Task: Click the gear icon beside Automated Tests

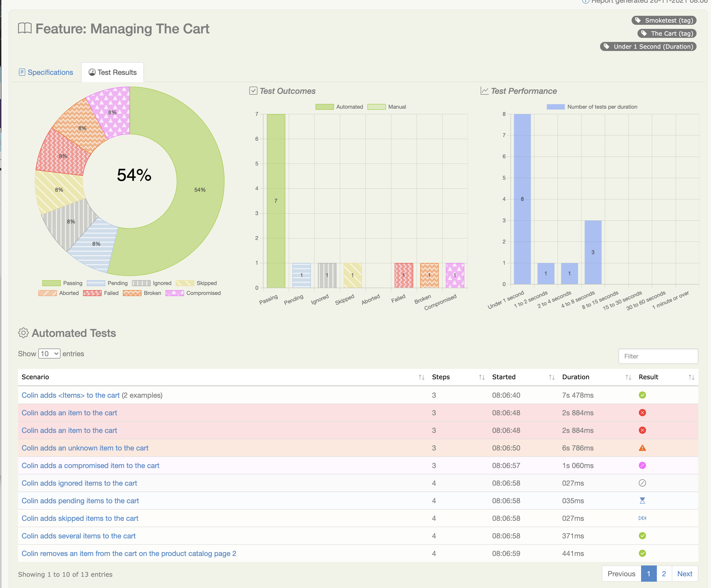Action: (x=23, y=333)
